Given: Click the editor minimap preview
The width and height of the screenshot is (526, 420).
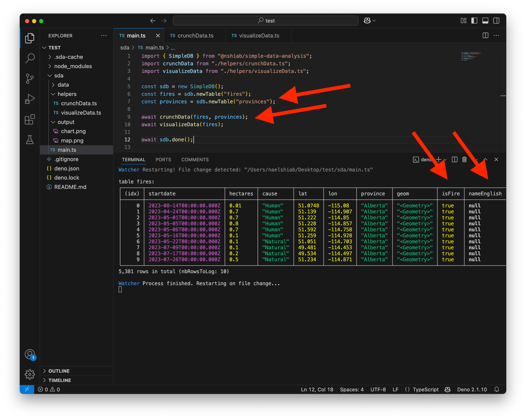Looking at the screenshot, I should [471, 57].
